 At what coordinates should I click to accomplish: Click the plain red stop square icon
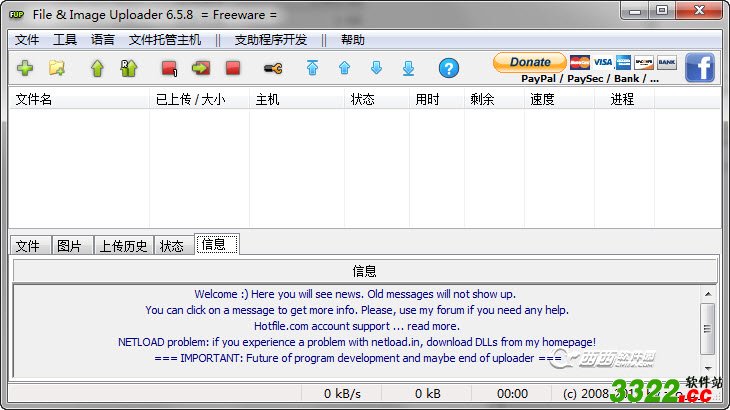pos(233,68)
